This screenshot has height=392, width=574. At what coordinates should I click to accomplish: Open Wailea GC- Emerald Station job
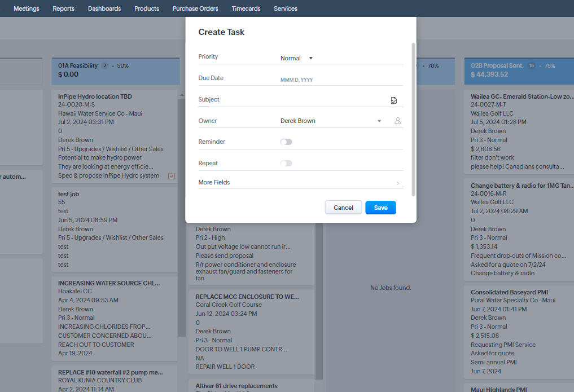pyautogui.click(x=522, y=96)
